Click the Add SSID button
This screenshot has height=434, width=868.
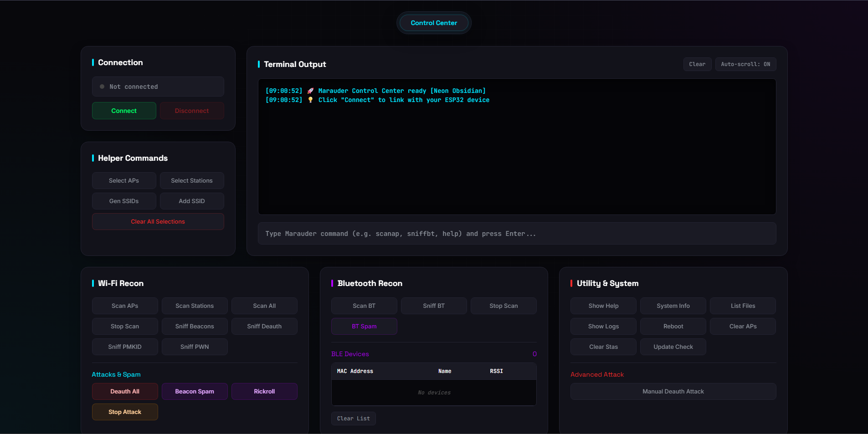(192, 201)
